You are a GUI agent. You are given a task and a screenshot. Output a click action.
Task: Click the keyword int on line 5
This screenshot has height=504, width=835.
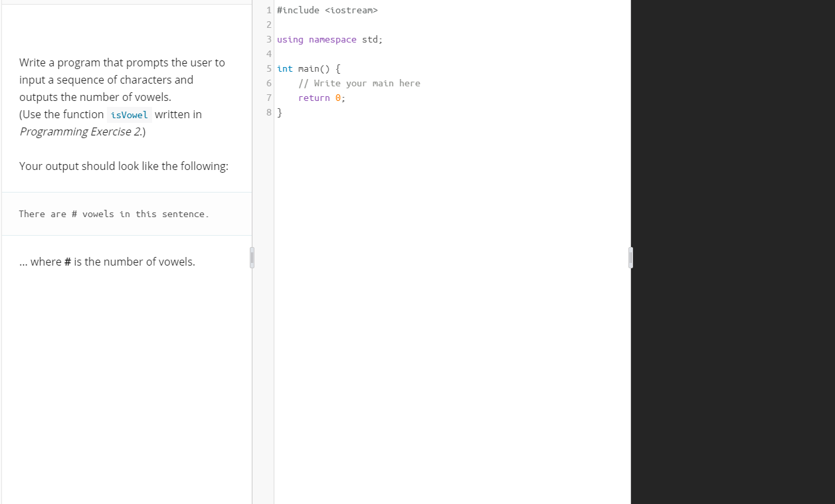coord(284,68)
